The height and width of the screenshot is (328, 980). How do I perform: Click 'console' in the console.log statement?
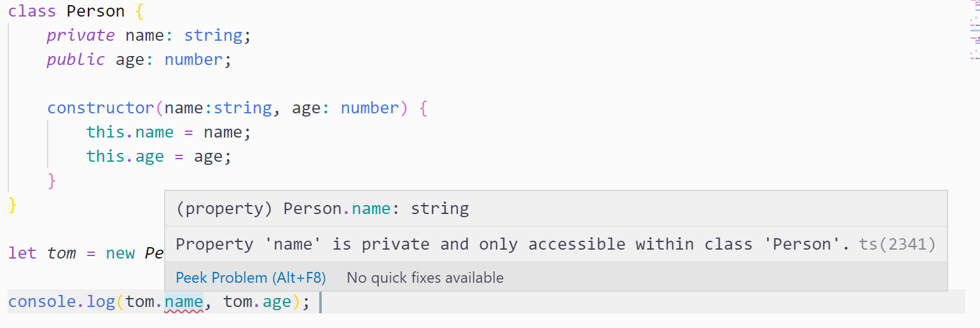coord(42,302)
